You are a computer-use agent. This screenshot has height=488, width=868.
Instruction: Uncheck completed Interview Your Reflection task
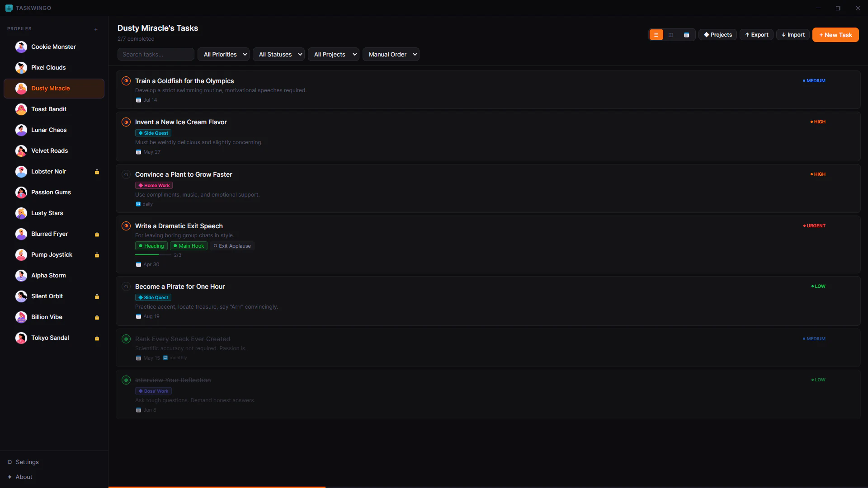pyautogui.click(x=126, y=380)
